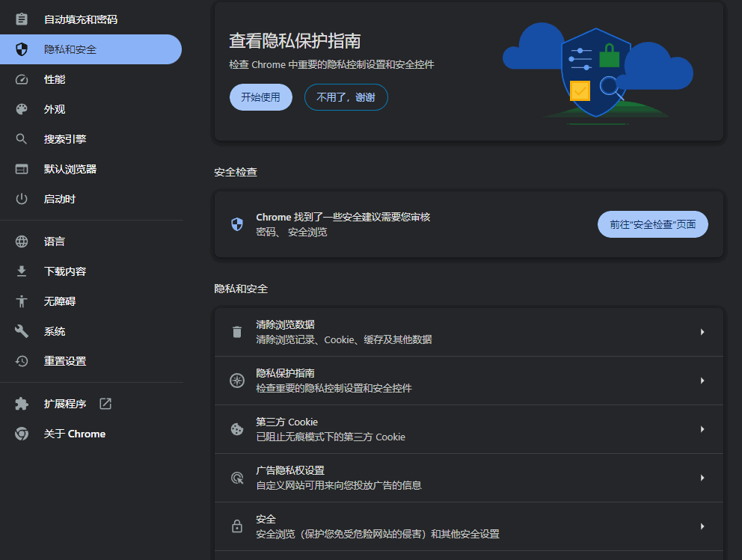Dismiss guide with 不用了，谢谢 button
This screenshot has height=560, width=742.
click(346, 97)
